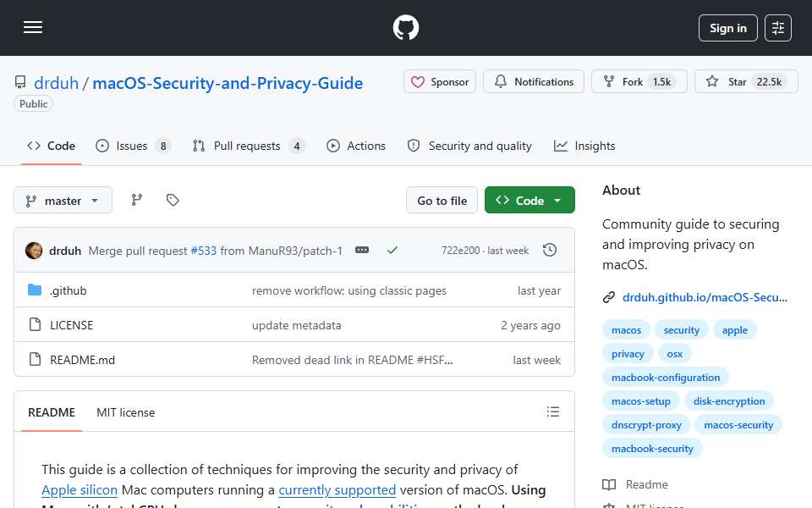The height and width of the screenshot is (508, 812).
Task: Click the macos-security topic tag
Action: point(738,425)
